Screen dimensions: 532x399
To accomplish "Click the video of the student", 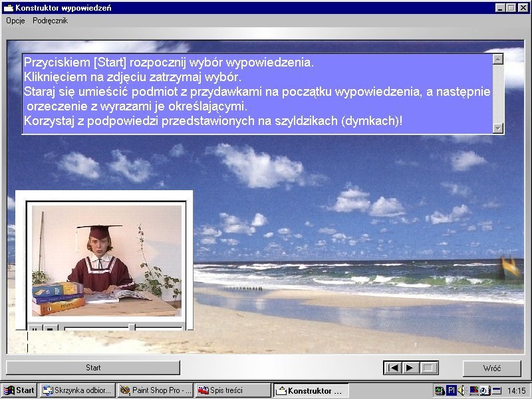I will (x=106, y=261).
